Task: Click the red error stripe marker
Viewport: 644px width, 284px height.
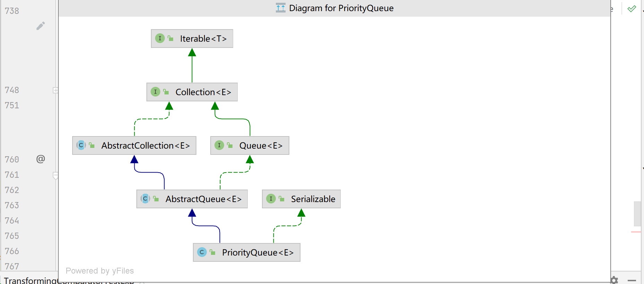Action: 636,232
